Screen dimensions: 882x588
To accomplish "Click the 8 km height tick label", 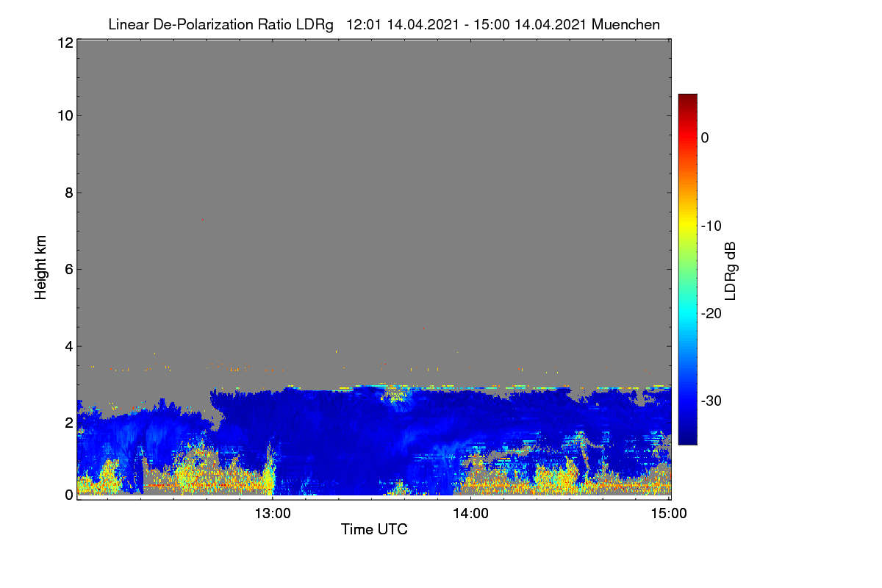I will 68,193.
